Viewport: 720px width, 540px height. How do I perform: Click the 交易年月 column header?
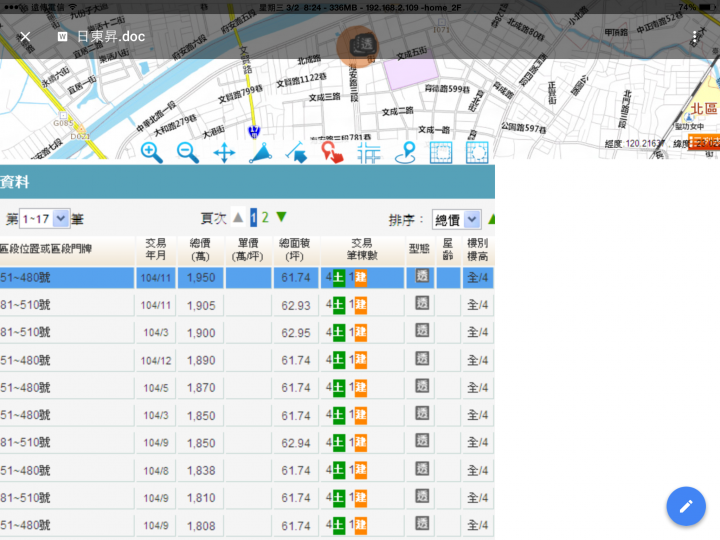coord(156,249)
